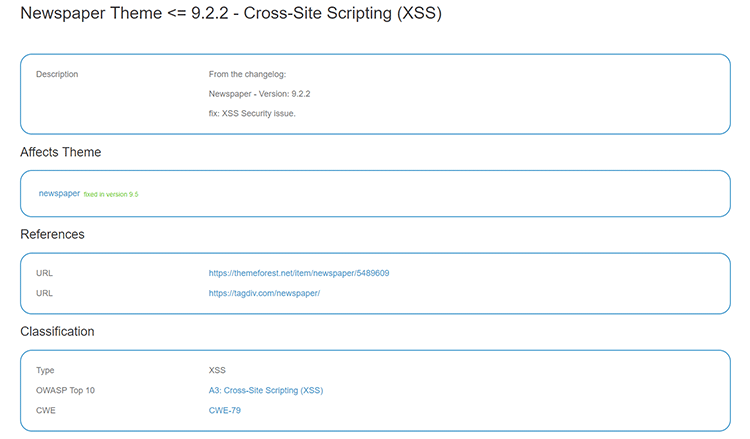
Task: Click the newspaper theme link
Action: pyautogui.click(x=59, y=193)
